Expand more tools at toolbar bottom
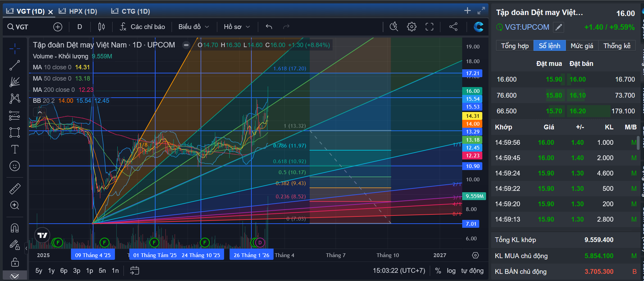The width and height of the screenshot is (644, 281). click(x=14, y=276)
